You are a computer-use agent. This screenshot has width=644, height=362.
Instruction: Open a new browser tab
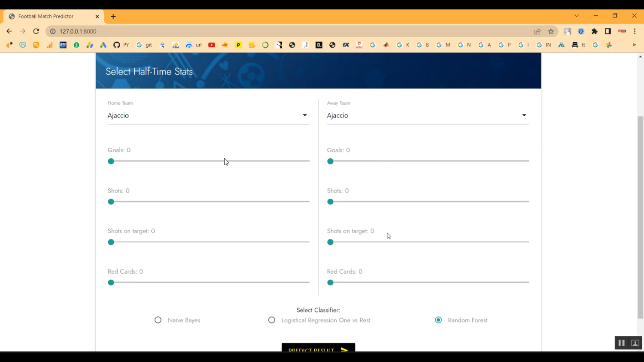[x=113, y=17]
